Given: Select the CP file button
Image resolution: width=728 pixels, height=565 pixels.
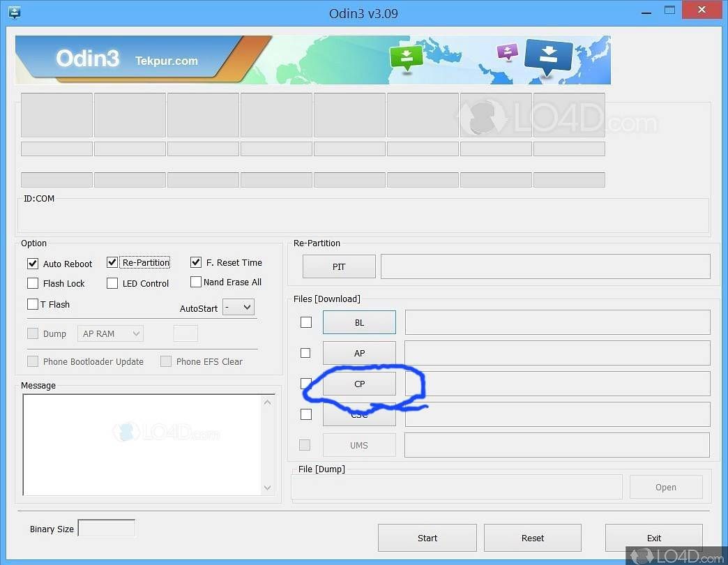Looking at the screenshot, I should pos(359,384).
